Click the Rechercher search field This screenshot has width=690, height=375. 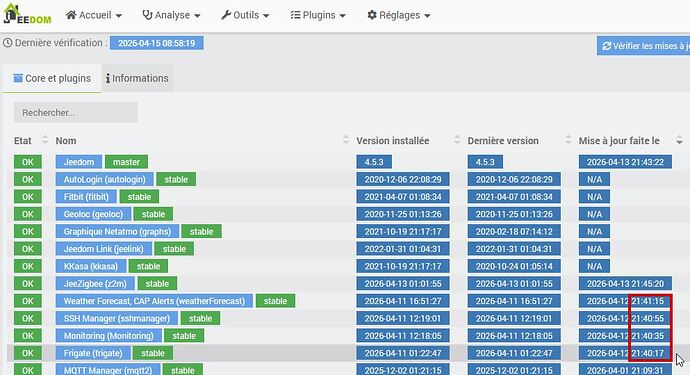tap(76, 113)
